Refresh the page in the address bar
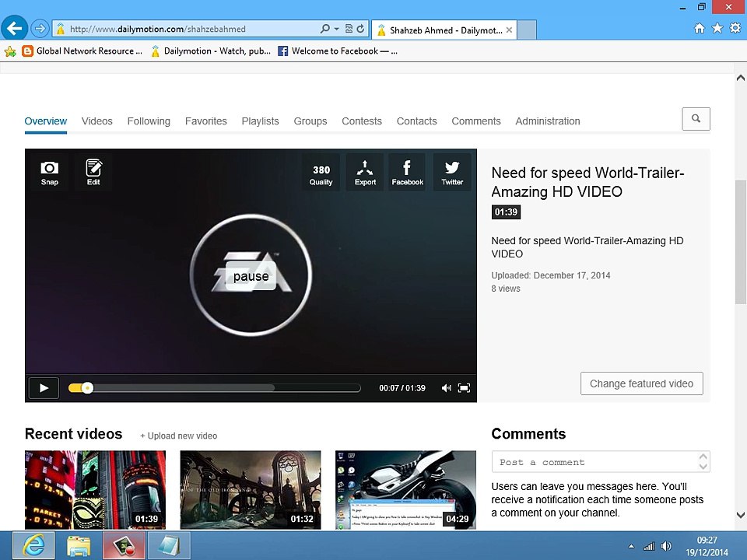Viewport: 747px width, 560px height. pos(360,29)
